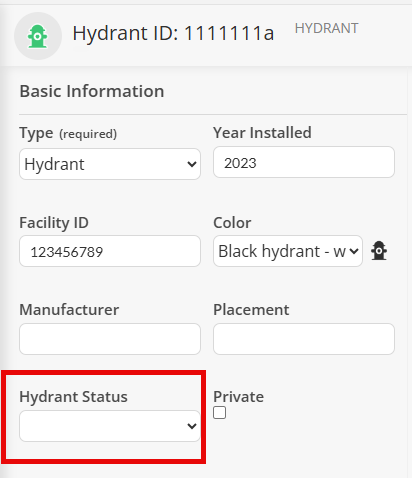Focus the empty Placement input field
The height and width of the screenshot is (478, 412).
coord(304,339)
